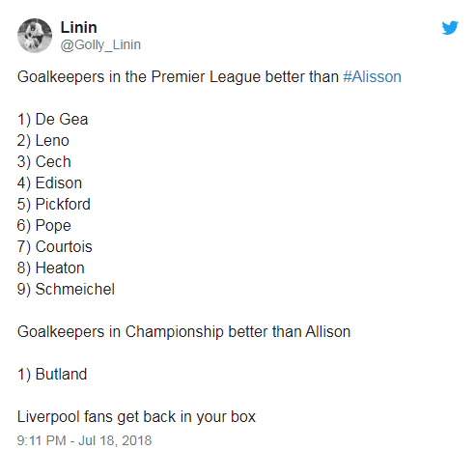
Task: Select the '6) Pope' line
Action: tap(44, 226)
